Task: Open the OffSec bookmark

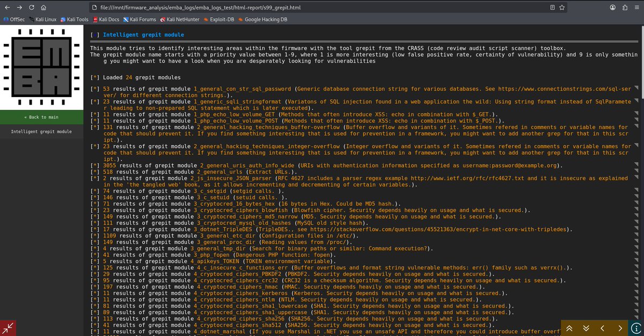Action: pyautogui.click(x=13, y=19)
